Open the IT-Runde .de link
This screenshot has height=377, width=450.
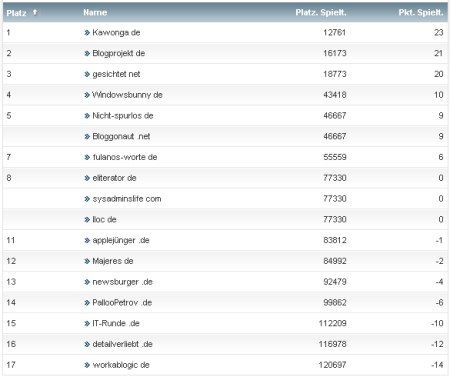coord(116,323)
